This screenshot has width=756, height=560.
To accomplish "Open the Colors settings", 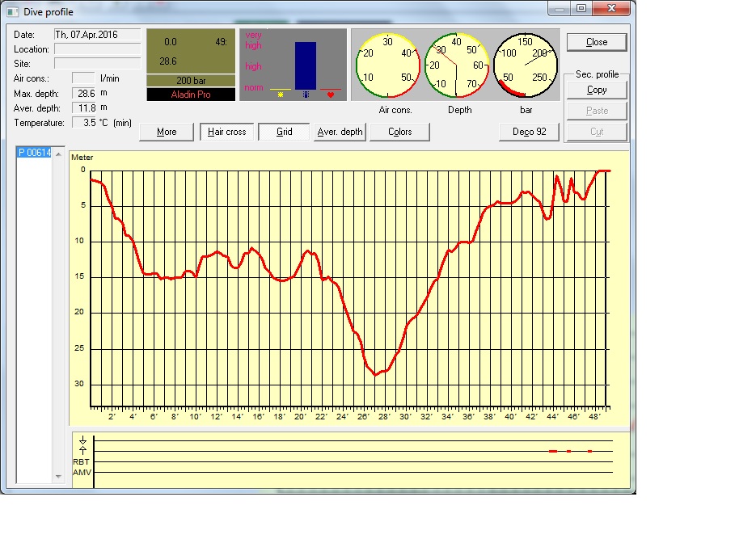I will (x=399, y=132).
